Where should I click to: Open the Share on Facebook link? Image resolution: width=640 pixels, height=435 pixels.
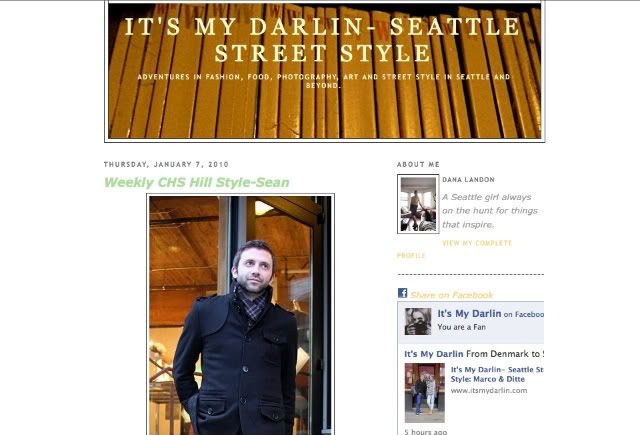click(451, 295)
